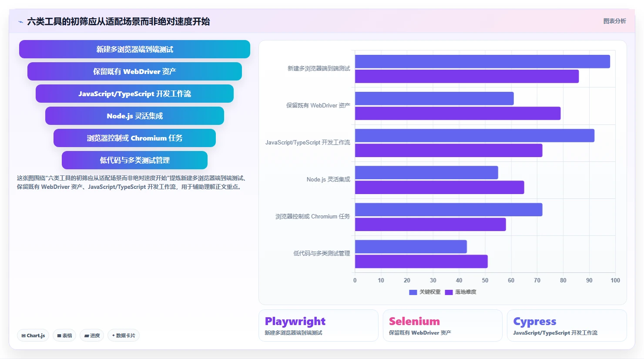Image resolution: width=644 pixels, height=359 pixels.
Task: Select the 低代码与多类测试管理 funnel bar
Action: coord(134,160)
